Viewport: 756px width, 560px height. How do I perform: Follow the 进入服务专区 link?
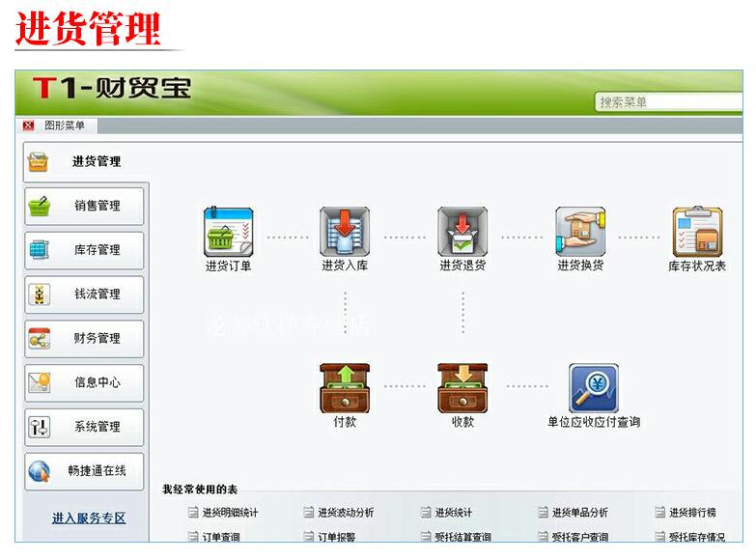point(89,518)
